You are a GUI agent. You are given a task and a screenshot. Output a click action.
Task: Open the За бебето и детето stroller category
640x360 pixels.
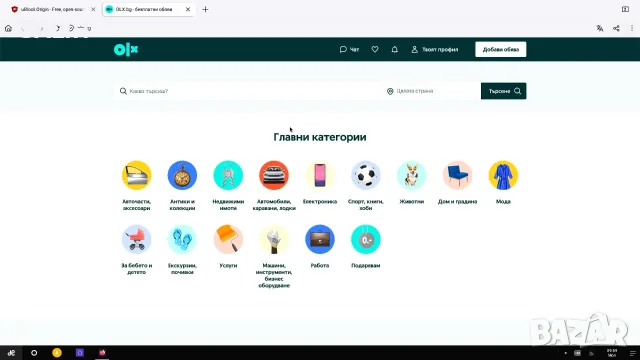click(x=136, y=249)
